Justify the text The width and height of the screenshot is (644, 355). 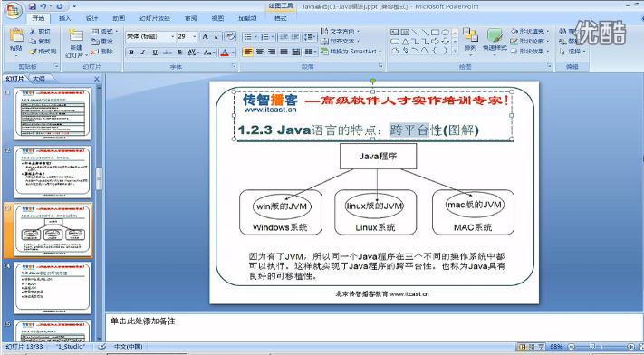coord(284,53)
